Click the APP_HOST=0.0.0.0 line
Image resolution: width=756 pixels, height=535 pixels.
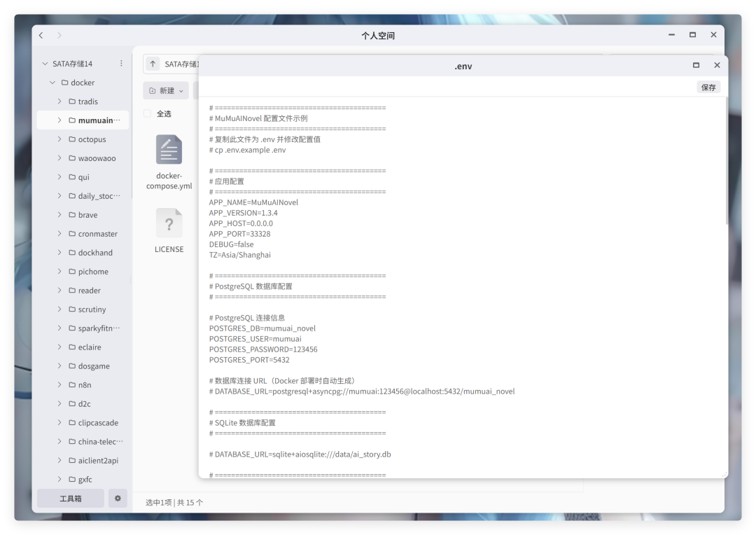pos(241,223)
